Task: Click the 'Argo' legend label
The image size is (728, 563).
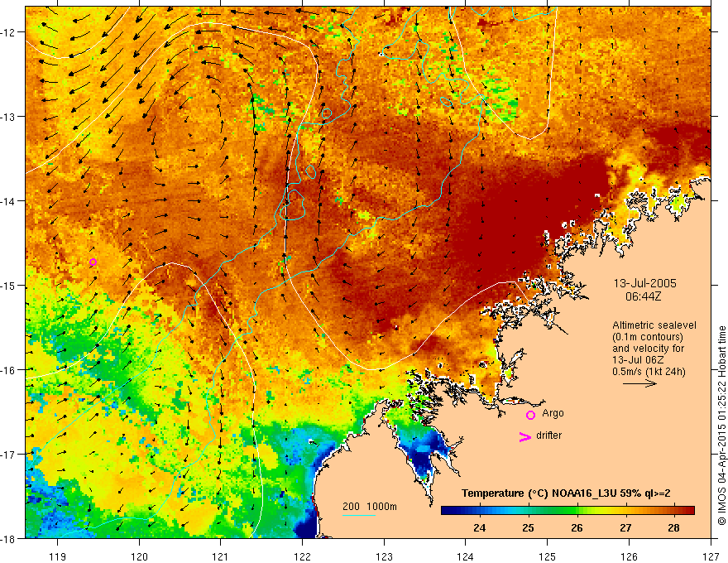Action: point(553,413)
